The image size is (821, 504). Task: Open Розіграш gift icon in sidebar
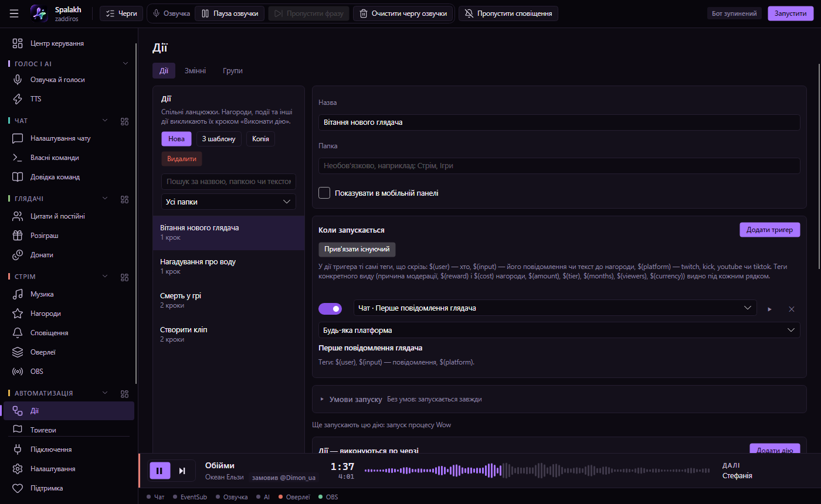[x=18, y=236]
